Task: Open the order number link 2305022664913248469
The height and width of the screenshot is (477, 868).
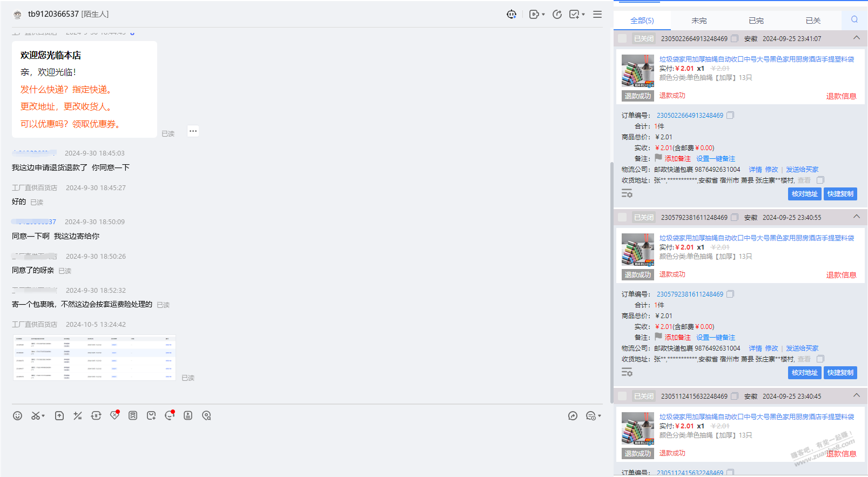Action: 690,116
